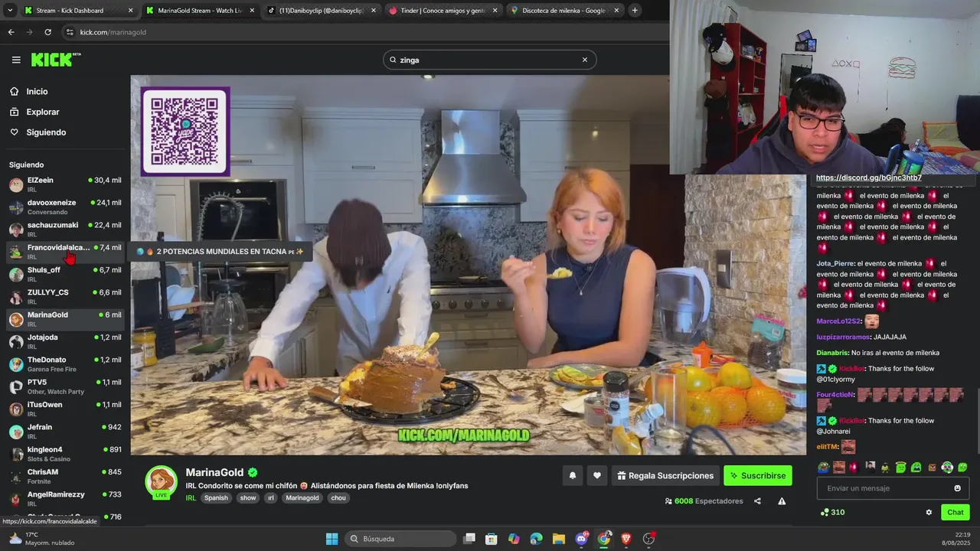Switch to Tinder browser tab
Viewport: 980px width, 551px height.
point(442,11)
